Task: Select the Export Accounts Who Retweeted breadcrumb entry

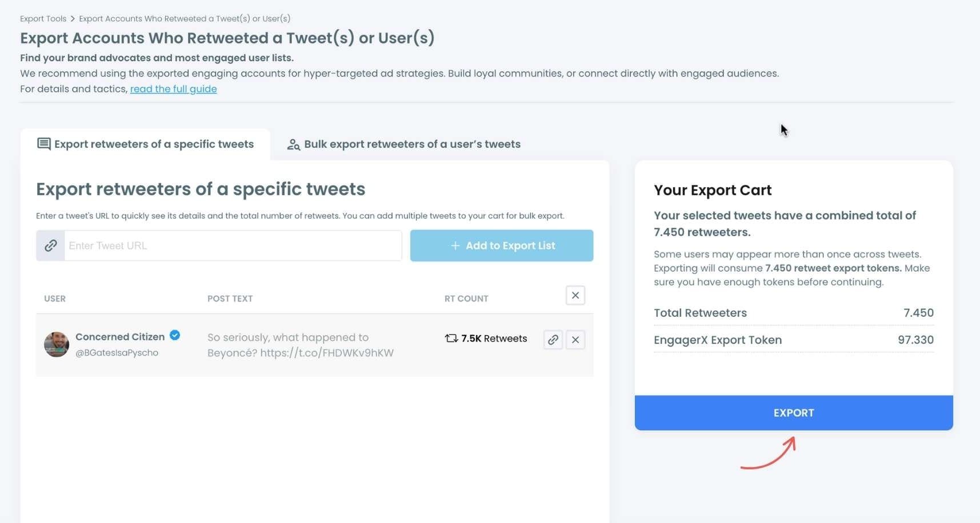Action: coord(184,18)
